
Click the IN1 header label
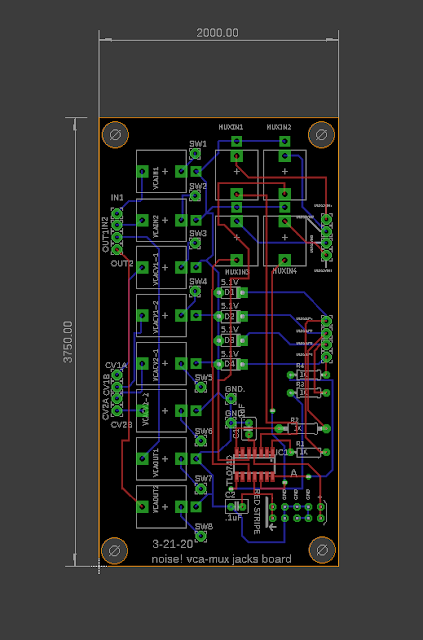pos(117,198)
